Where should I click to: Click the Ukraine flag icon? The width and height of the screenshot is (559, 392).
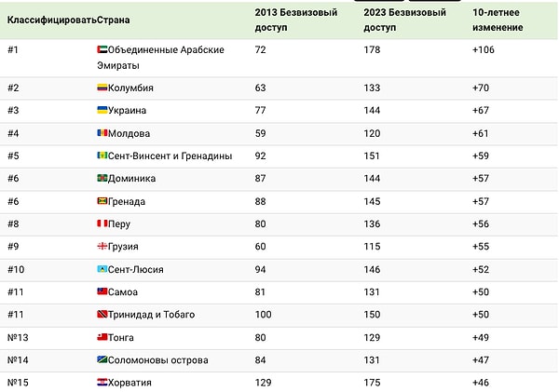point(102,110)
